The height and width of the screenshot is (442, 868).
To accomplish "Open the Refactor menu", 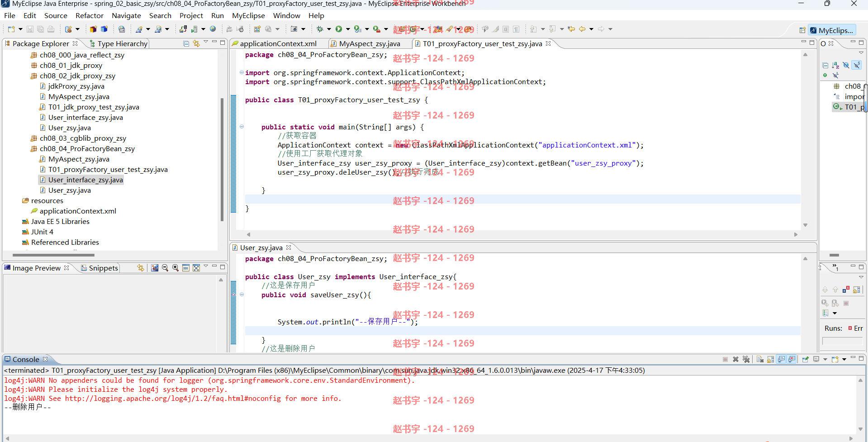I will tap(90, 15).
